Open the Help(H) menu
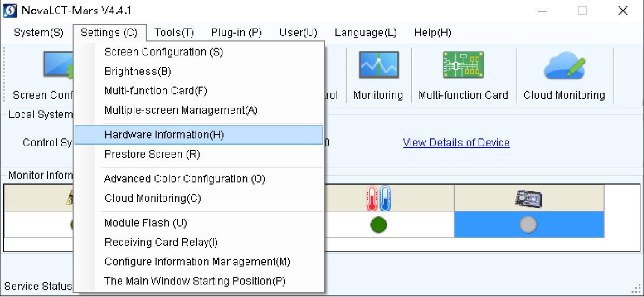Screen dimensions: 644x297 [432, 33]
